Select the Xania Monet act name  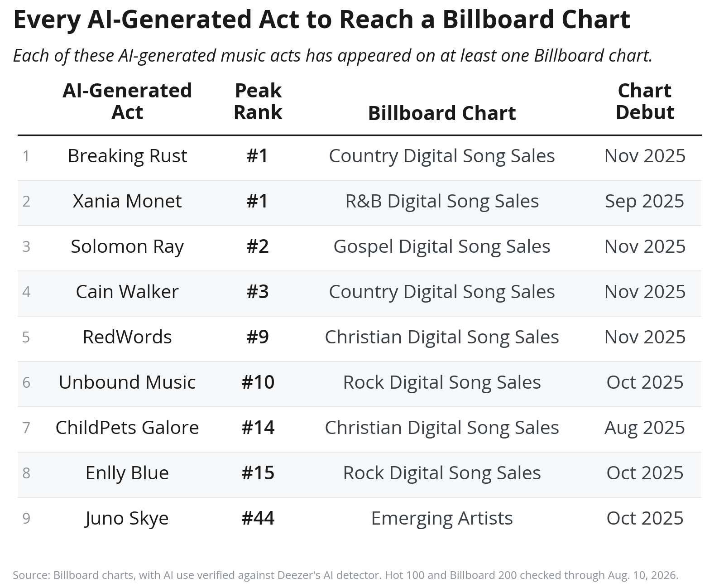coord(127,201)
